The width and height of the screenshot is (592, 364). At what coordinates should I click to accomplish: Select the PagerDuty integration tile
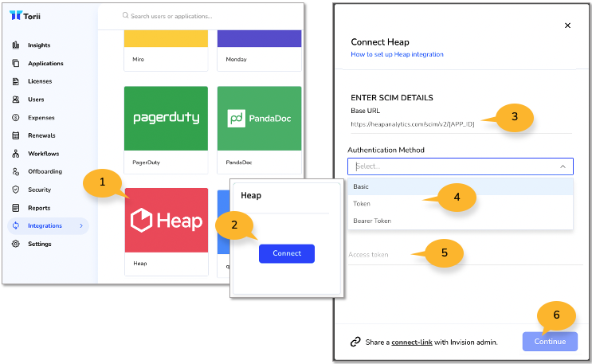pyautogui.click(x=166, y=130)
